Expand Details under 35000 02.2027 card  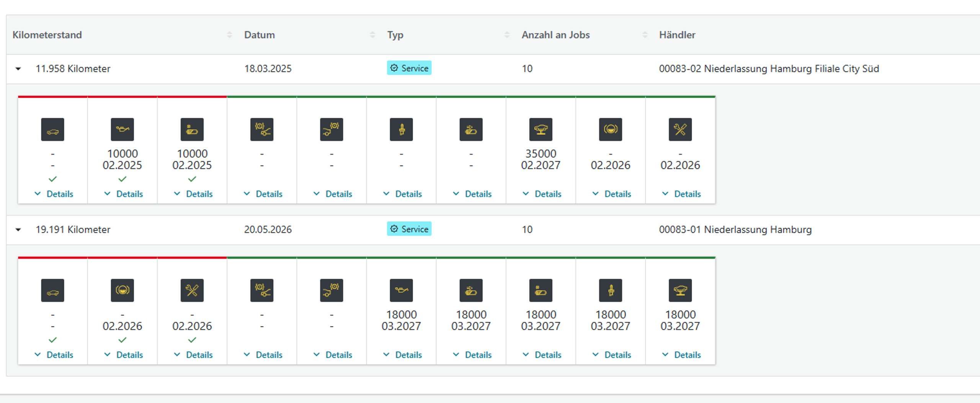[x=542, y=194]
